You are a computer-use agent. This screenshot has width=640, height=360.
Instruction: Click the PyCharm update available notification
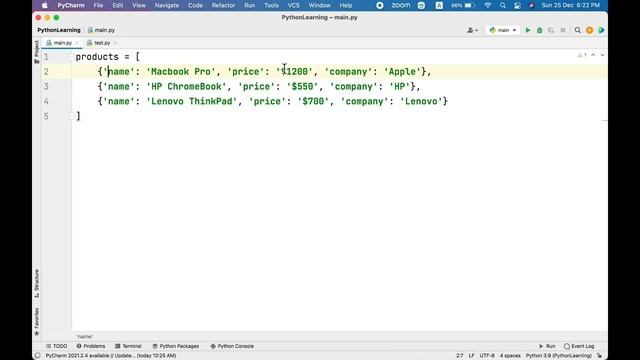tap(111, 356)
